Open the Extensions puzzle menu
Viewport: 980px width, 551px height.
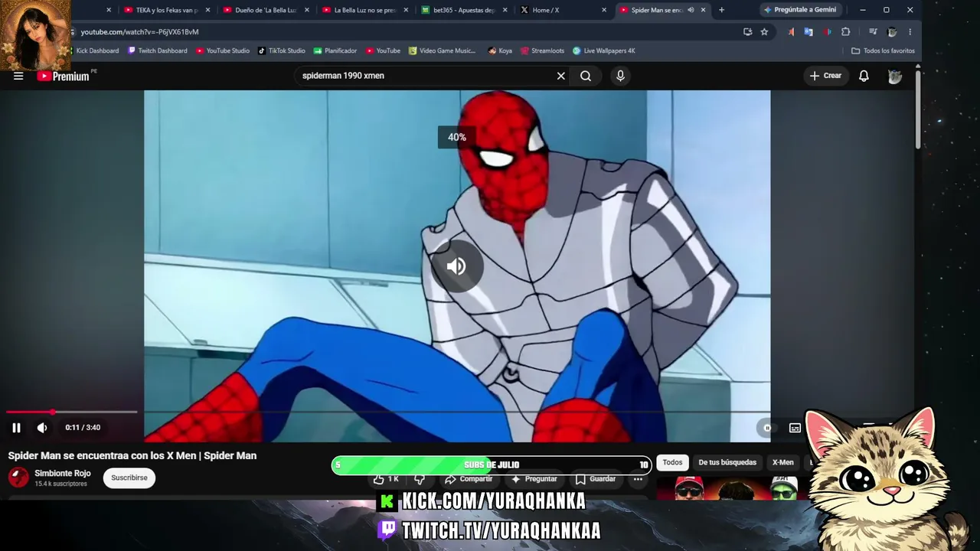point(845,32)
